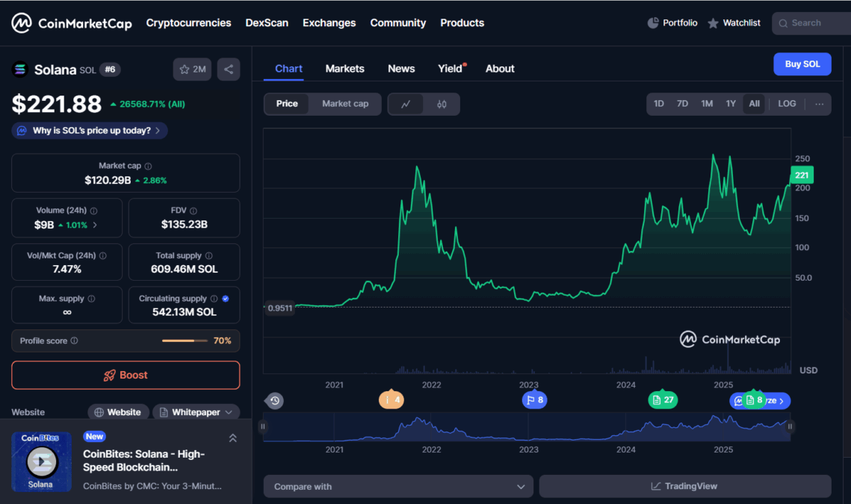Click the #6 rank badge

110,69
